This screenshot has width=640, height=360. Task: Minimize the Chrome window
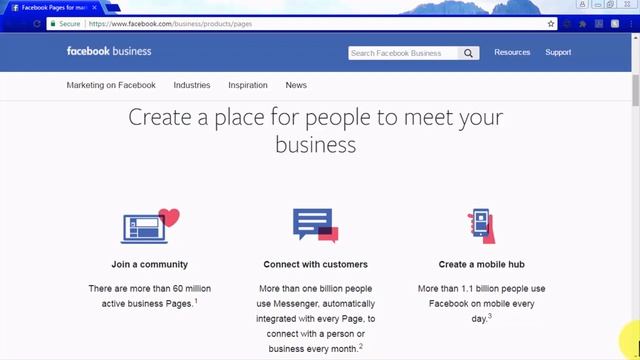pyautogui.click(x=598, y=4)
